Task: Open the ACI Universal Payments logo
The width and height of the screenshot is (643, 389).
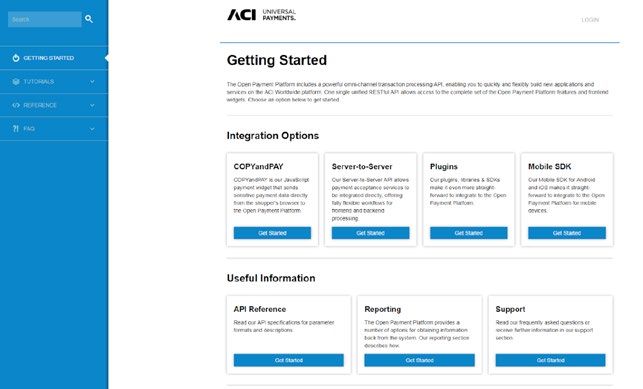Action: click(x=261, y=15)
